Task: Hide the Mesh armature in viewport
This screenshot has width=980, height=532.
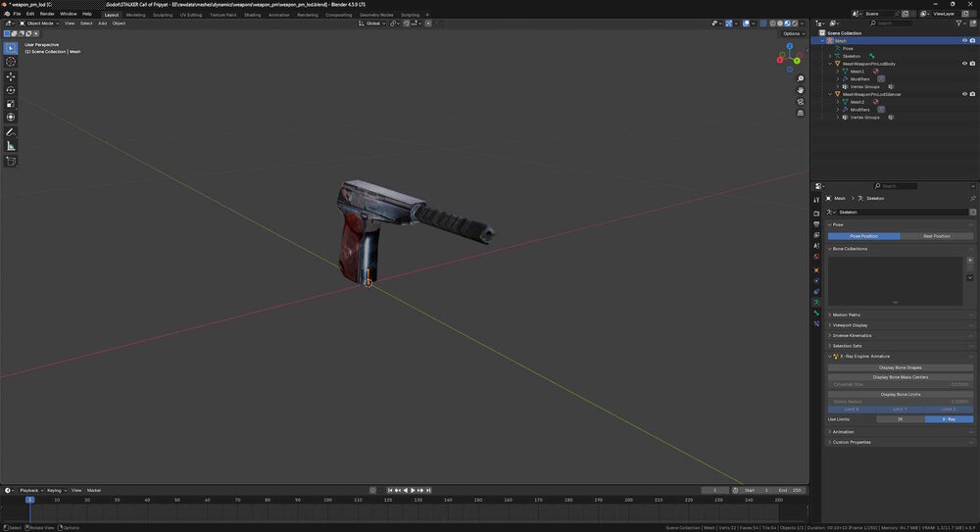Action: point(964,40)
